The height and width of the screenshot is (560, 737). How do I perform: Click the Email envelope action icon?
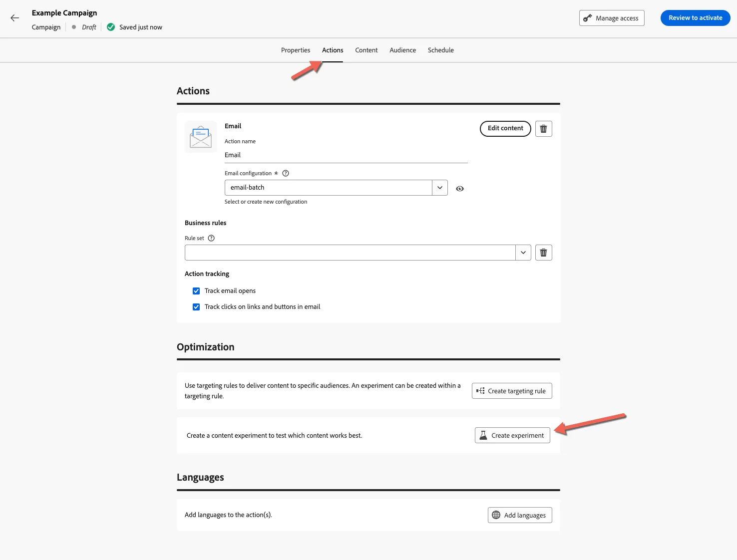point(201,137)
